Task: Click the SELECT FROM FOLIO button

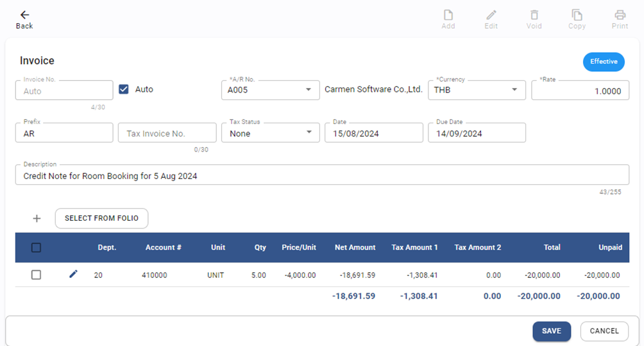Action: 101,218
